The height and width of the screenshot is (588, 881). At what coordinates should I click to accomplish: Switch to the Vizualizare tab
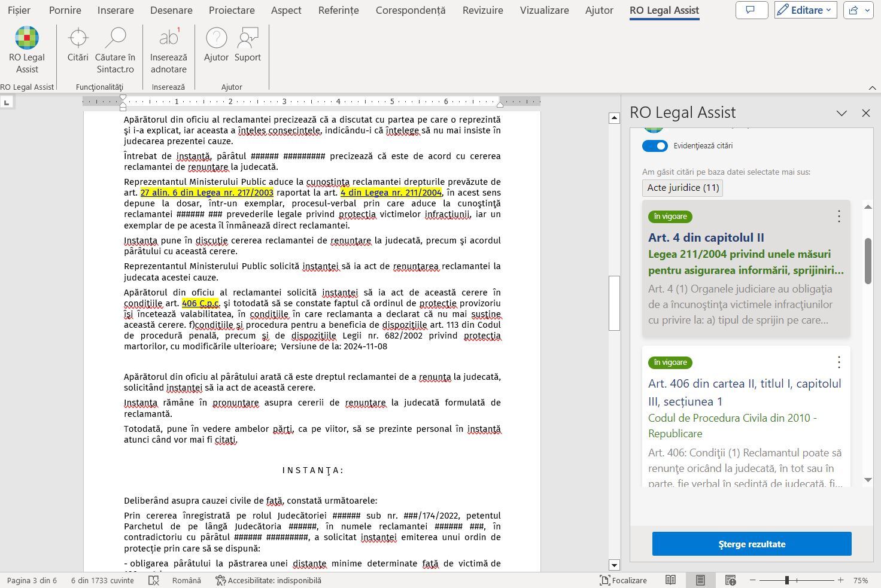click(544, 10)
